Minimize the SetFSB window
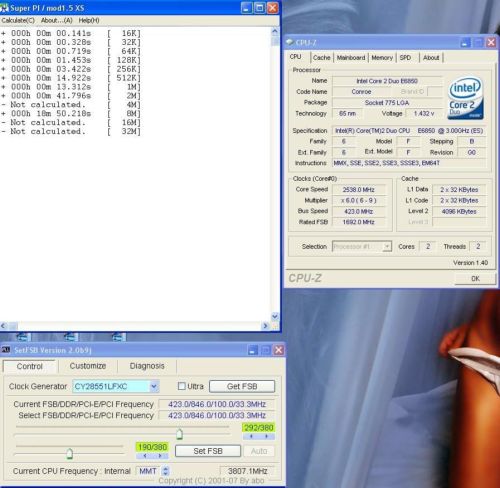500x488 pixels. [253, 350]
